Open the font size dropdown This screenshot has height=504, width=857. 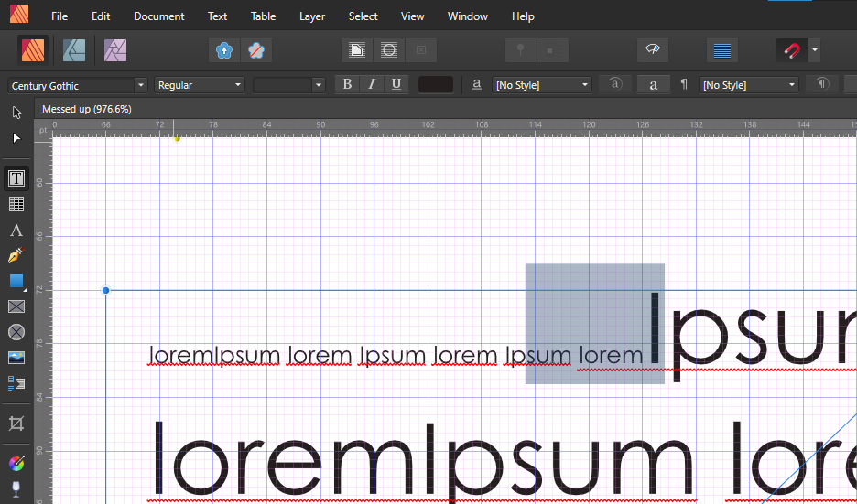(x=318, y=85)
